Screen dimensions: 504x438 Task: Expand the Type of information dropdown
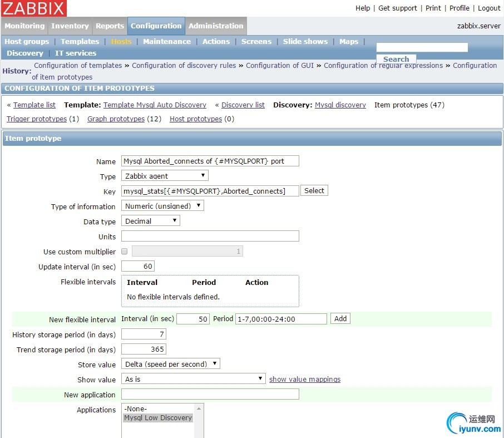(162, 206)
